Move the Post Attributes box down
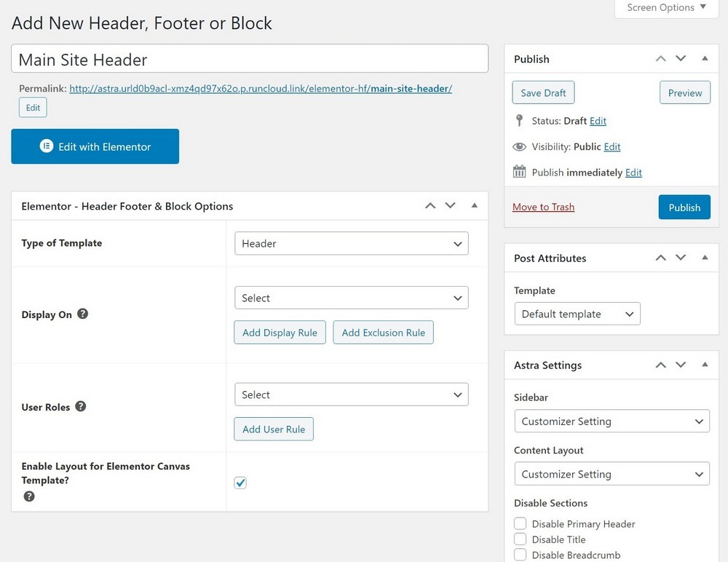The width and height of the screenshot is (728, 562). pos(681,258)
